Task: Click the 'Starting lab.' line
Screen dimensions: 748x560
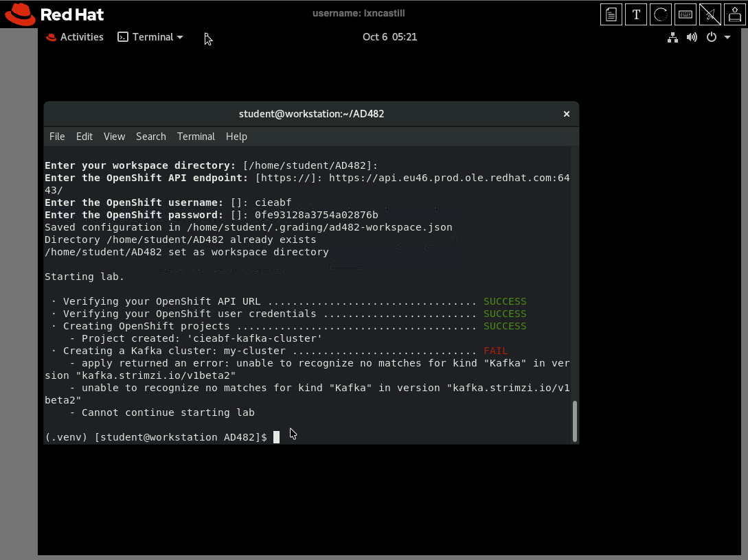Action: tap(84, 277)
